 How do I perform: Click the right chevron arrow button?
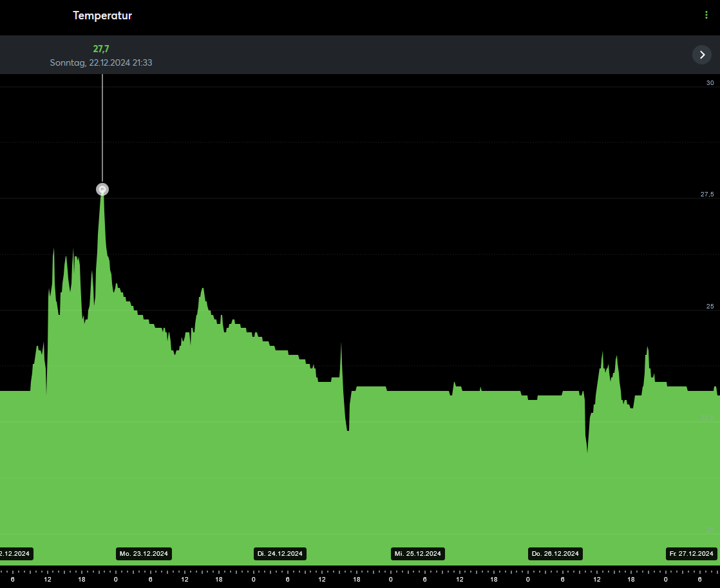pyautogui.click(x=702, y=55)
